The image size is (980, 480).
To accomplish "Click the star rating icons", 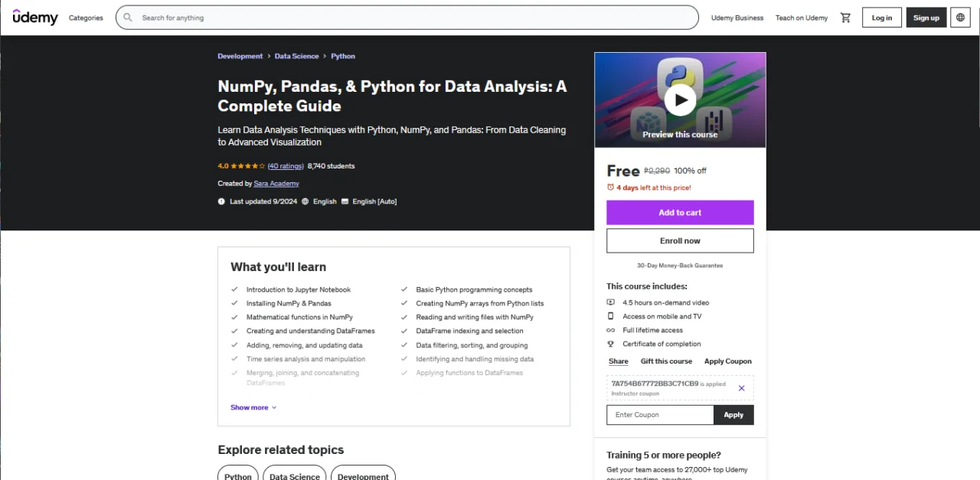I will pos(248,166).
